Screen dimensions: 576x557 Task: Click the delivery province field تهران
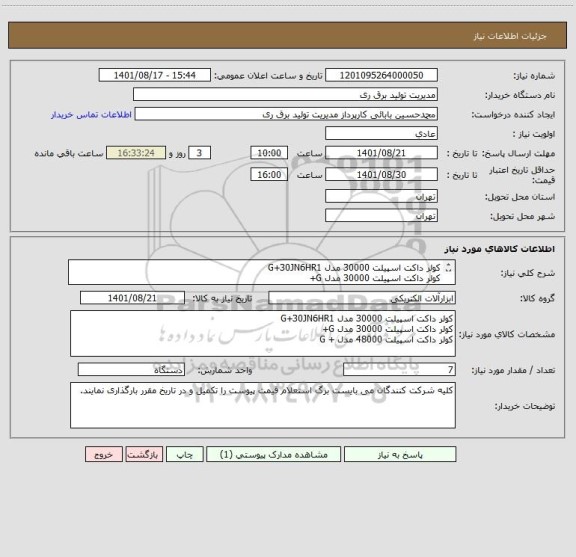click(381, 196)
